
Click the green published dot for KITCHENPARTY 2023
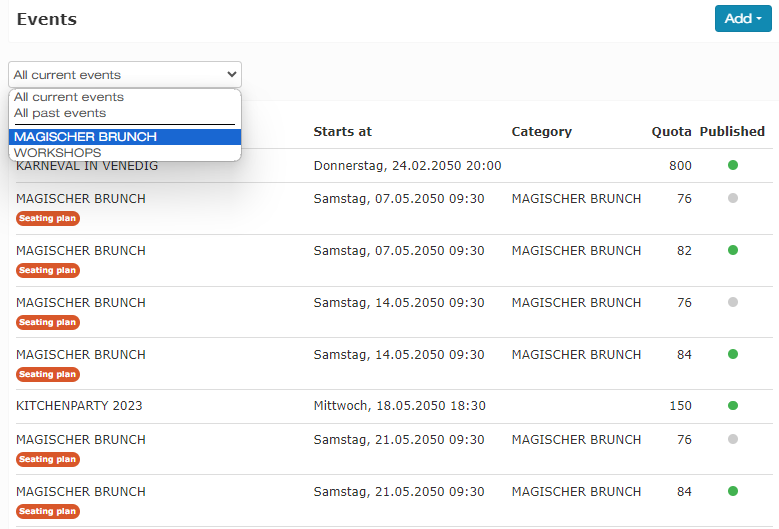coord(733,405)
